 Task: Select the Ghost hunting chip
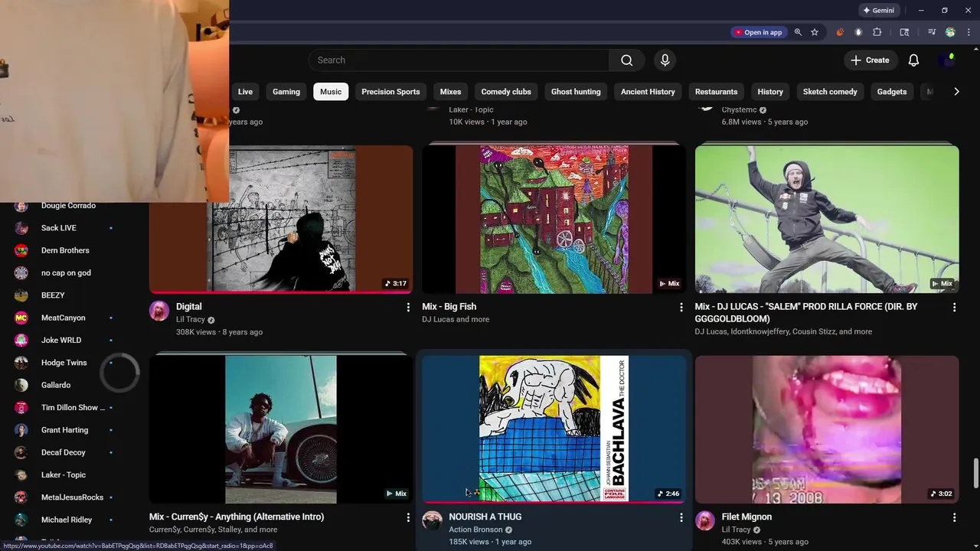(576, 92)
